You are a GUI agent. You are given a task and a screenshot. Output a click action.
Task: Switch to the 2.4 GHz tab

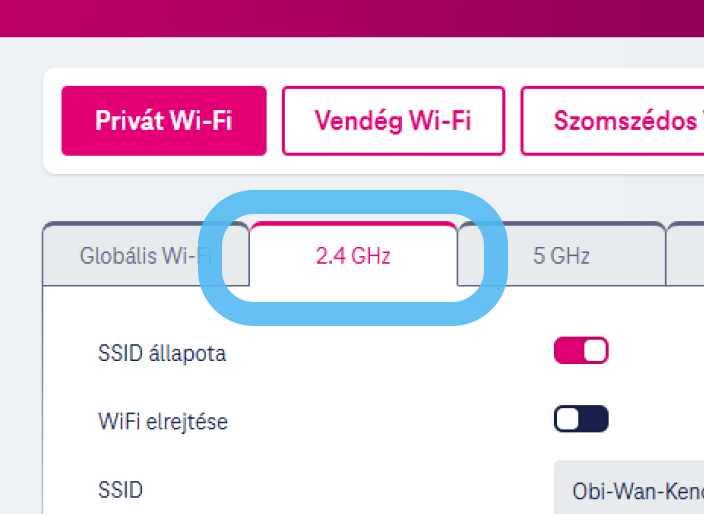click(353, 256)
